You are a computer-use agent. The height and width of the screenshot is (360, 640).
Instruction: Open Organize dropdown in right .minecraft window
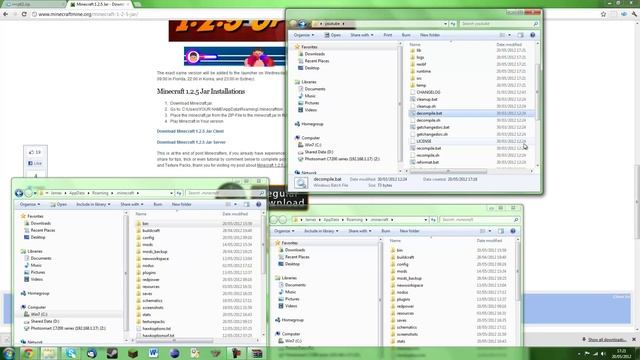tap(284, 231)
